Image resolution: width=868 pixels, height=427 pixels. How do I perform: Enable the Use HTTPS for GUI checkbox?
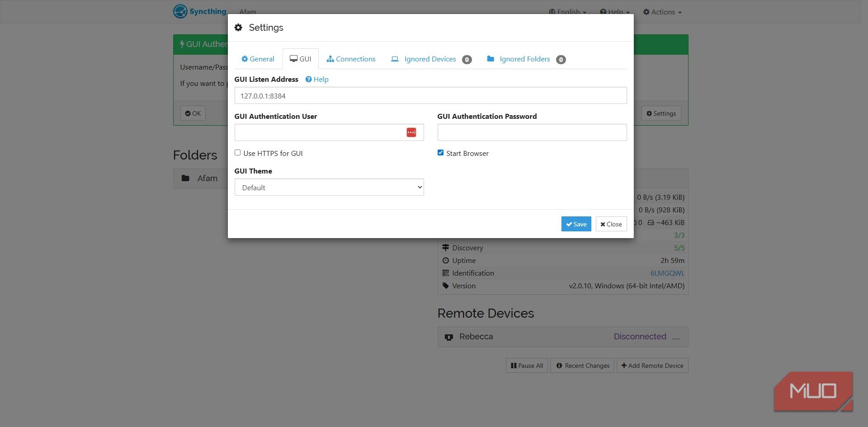tap(237, 153)
